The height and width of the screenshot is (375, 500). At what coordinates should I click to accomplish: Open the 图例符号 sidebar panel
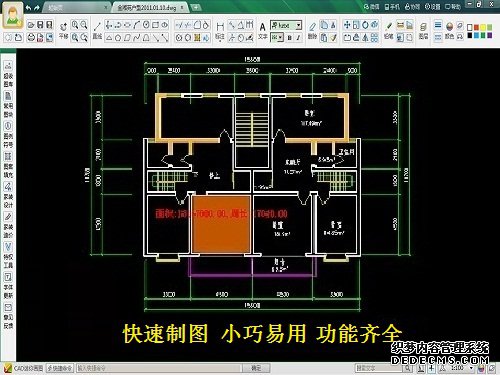click(x=8, y=135)
